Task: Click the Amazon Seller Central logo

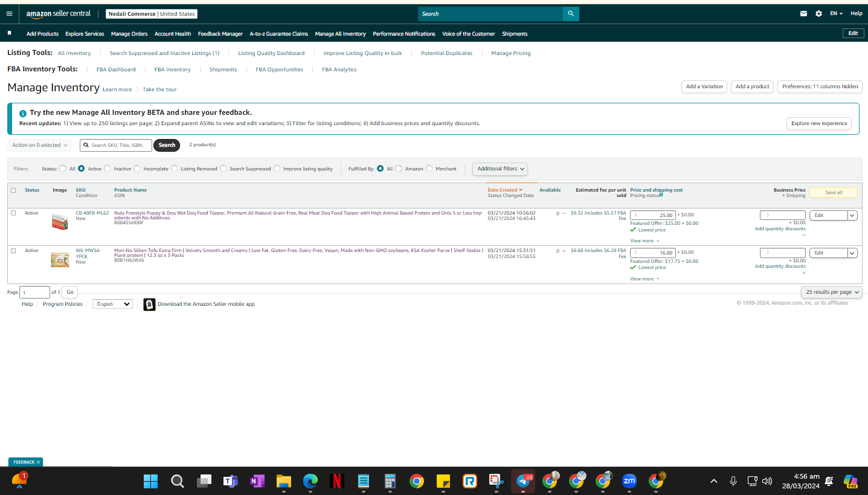Action: coord(58,14)
